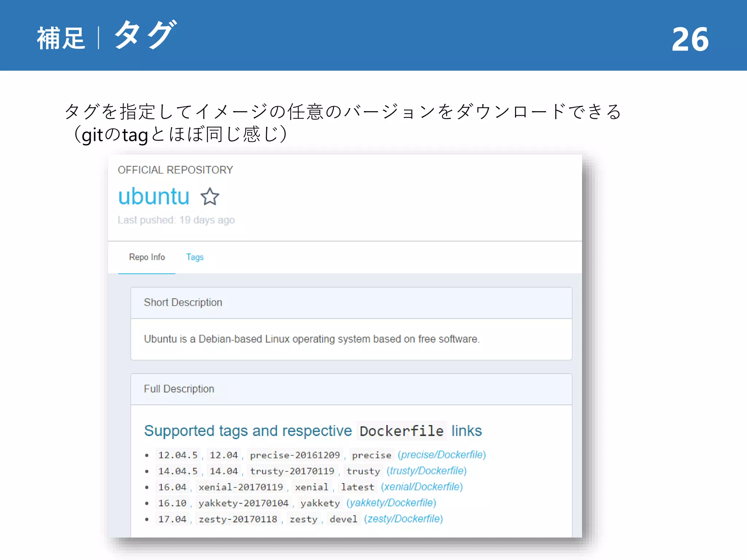Click the Ubuntu Debian-based description sentence

coord(312,339)
